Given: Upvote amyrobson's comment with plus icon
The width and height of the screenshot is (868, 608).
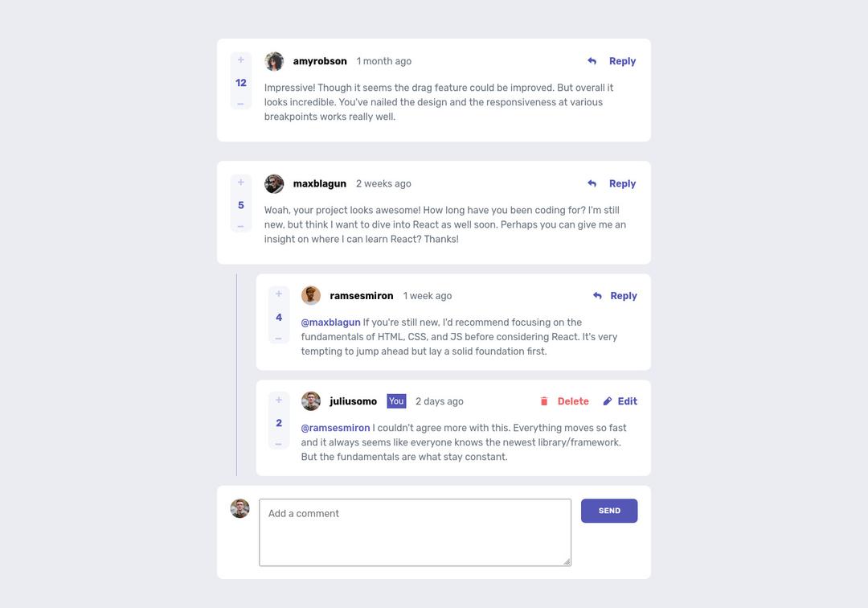Looking at the screenshot, I should click(x=240, y=60).
